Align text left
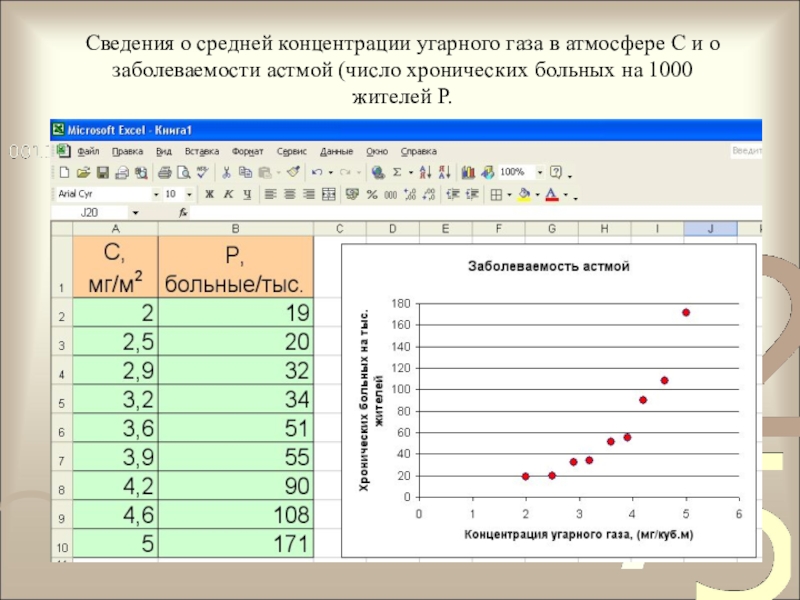The image size is (800, 600). (x=270, y=194)
